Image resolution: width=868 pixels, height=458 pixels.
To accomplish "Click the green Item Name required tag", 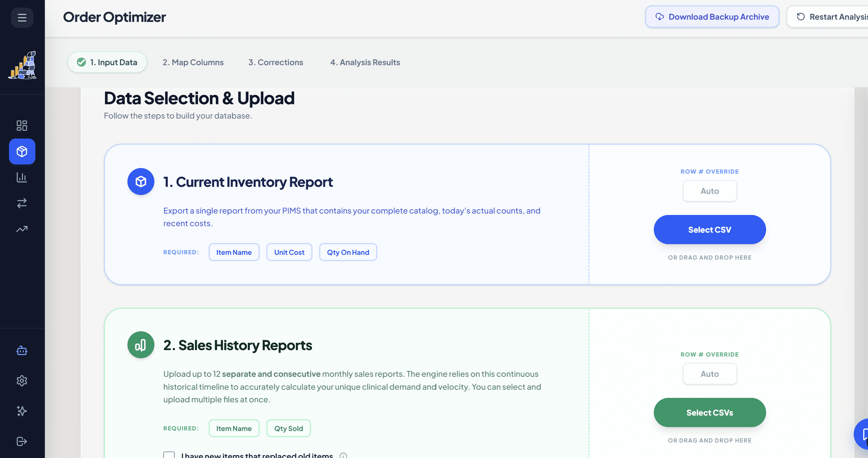I will 234,428.
